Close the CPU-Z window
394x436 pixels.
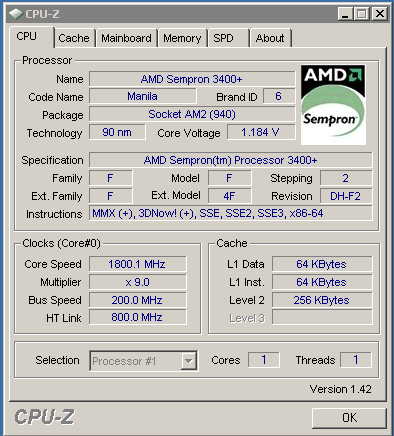[x=379, y=14]
